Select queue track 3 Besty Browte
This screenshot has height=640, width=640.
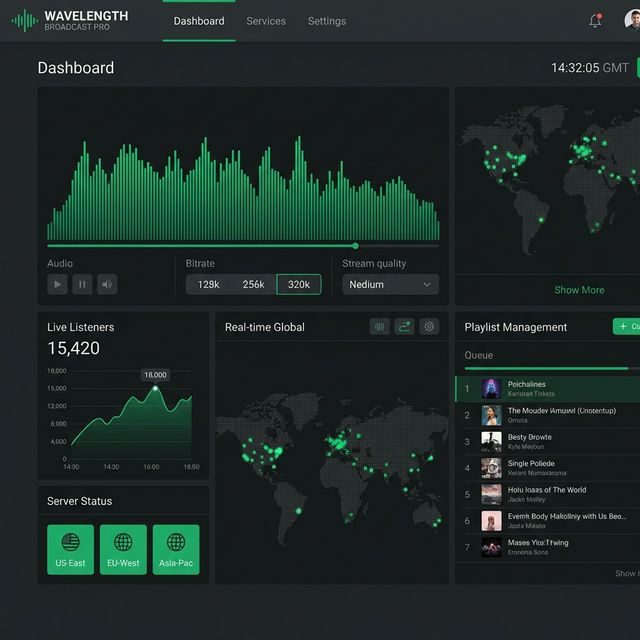[x=547, y=442]
